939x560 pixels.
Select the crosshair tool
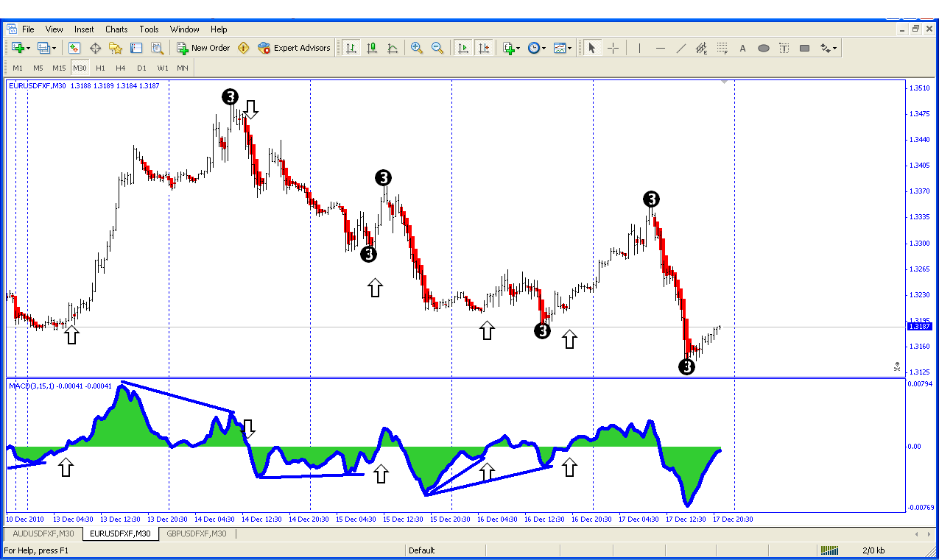tap(613, 48)
